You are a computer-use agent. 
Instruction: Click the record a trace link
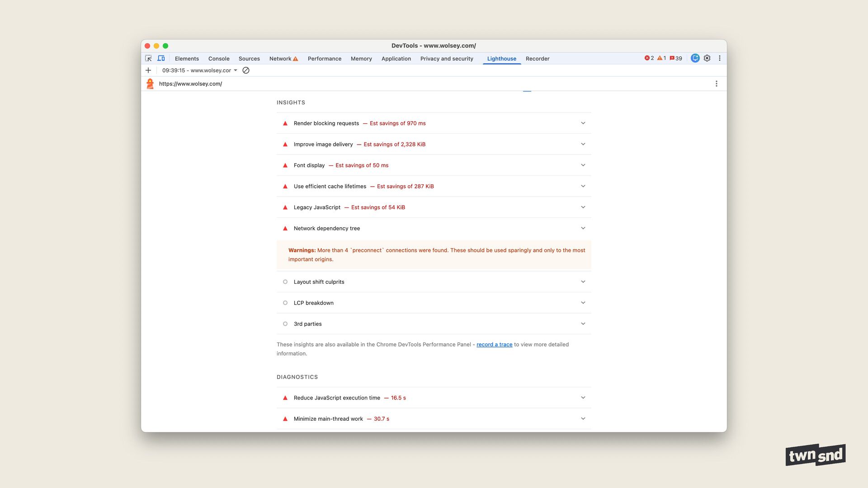tap(494, 344)
